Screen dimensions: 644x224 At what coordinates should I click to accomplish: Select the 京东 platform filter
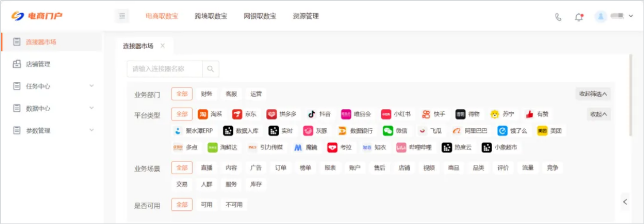coord(245,114)
